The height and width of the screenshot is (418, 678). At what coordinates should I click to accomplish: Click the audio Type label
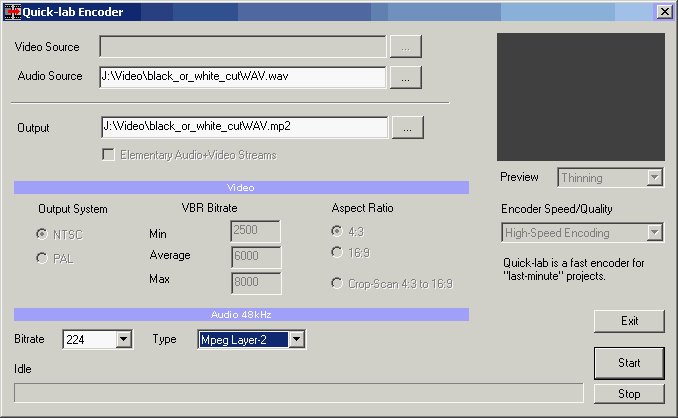pyautogui.click(x=164, y=339)
